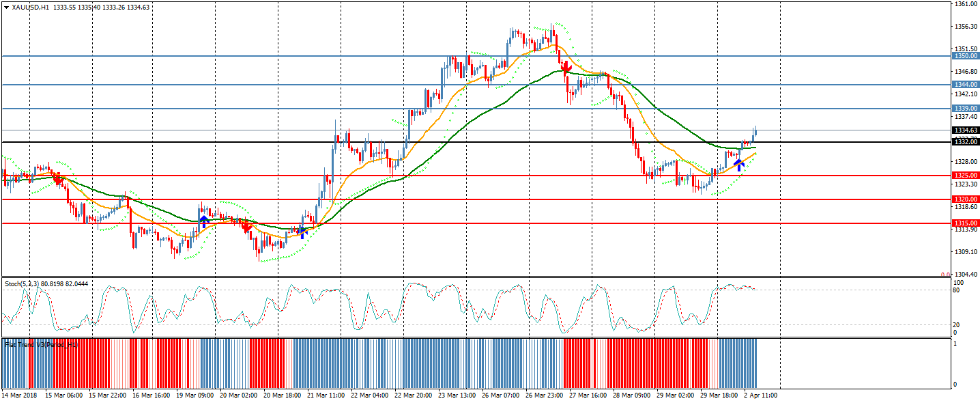The width and height of the screenshot is (980, 403).
Task: Click the blue up arrow above 19 Mar 09:00
Action: click(x=203, y=221)
